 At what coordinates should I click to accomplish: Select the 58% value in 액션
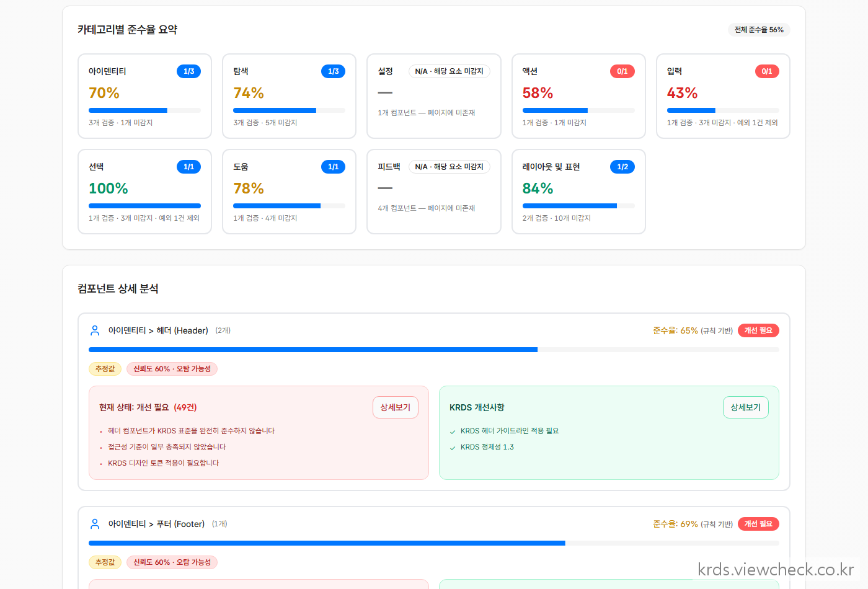coord(538,93)
